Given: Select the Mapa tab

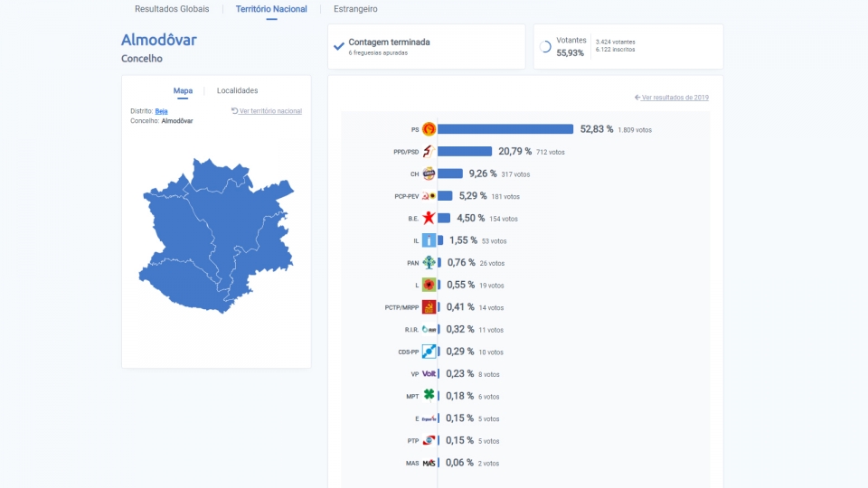Looking at the screenshot, I should pyautogui.click(x=183, y=90).
